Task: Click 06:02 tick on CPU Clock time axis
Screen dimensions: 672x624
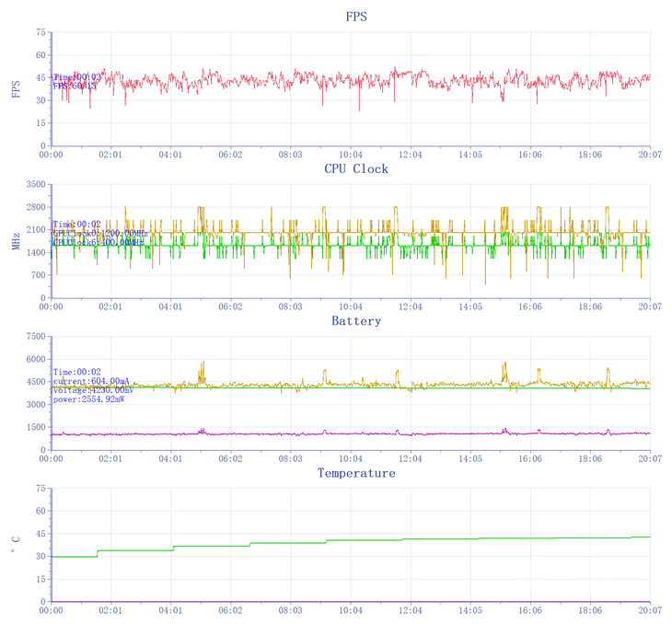Action: 230,307
